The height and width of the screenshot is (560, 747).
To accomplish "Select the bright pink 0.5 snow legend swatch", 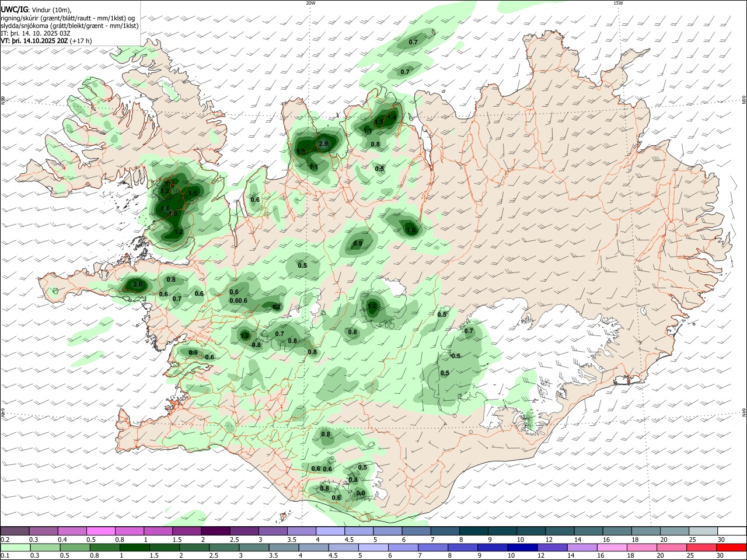I will (x=100, y=531).
